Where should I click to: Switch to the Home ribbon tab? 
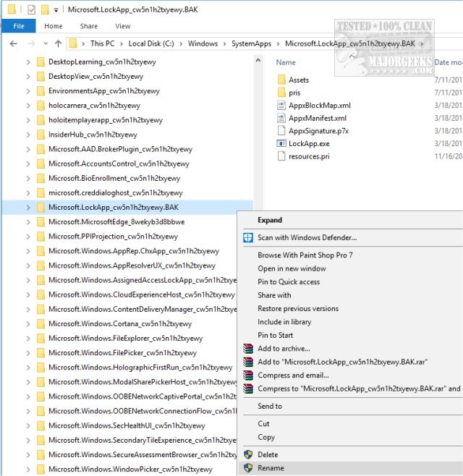tap(53, 26)
